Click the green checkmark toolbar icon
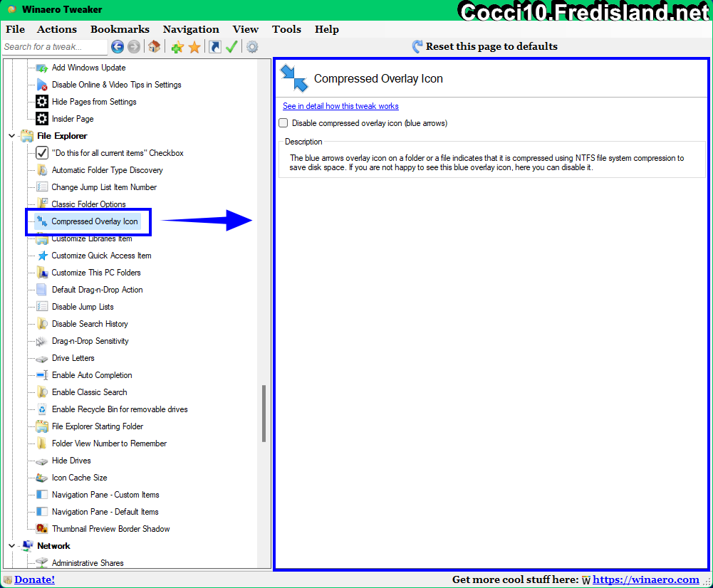This screenshot has height=588, width=713. (x=231, y=46)
